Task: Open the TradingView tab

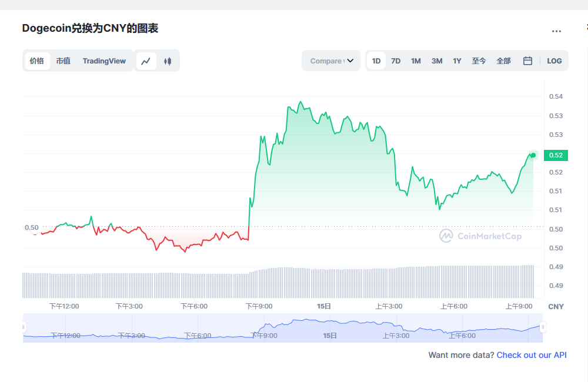Action: coord(104,61)
